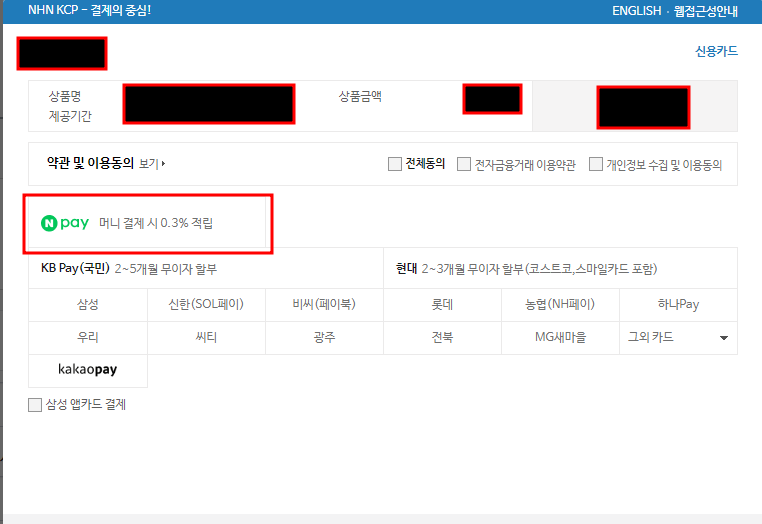Choose 광주 card
Viewport: 762px width, 524px height.
pos(324,337)
